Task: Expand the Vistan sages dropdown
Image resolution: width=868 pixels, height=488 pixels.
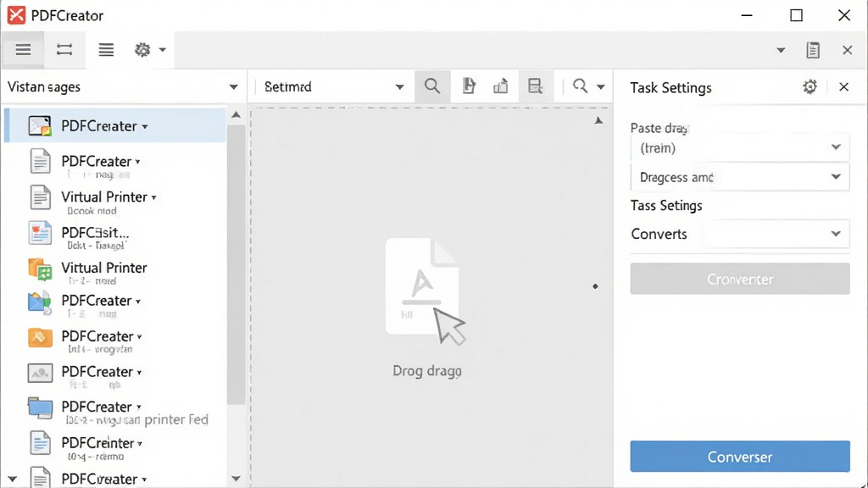Action: point(234,87)
